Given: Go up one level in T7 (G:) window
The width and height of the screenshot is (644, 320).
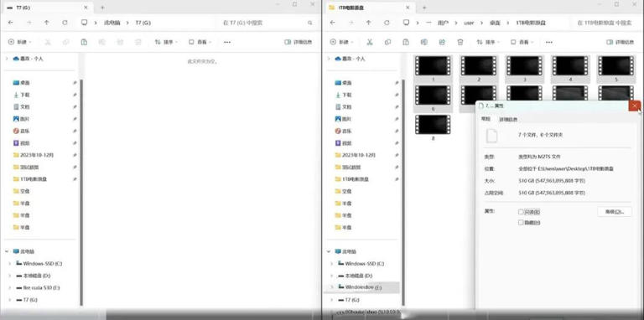Looking at the screenshot, I should coord(46,23).
